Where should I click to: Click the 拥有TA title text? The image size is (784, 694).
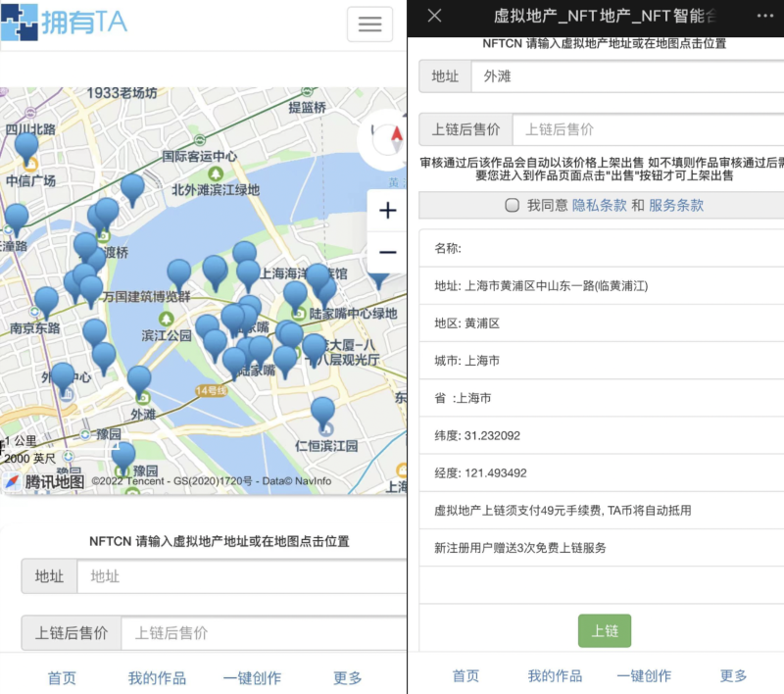click(x=84, y=23)
